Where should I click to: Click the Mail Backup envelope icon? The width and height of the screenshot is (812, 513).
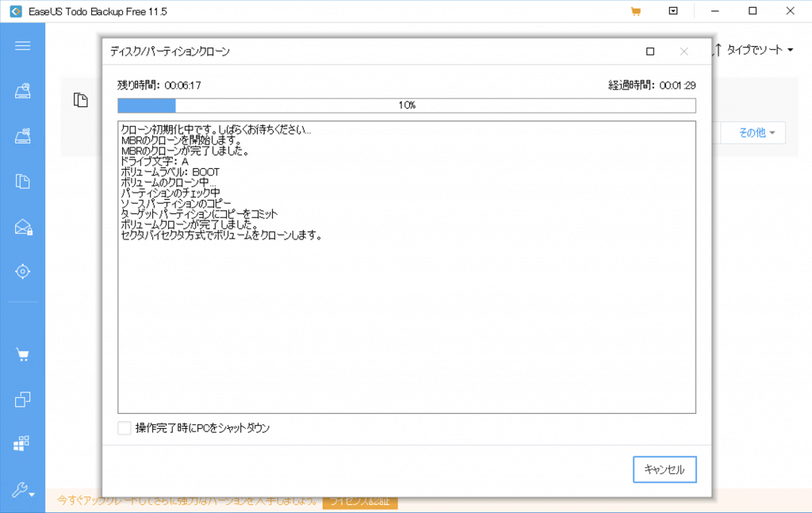(22, 228)
